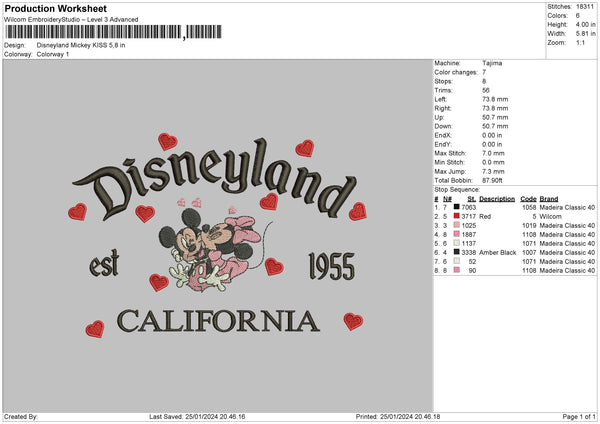Pick the pink swatch beside stitch count 1887
600x424 pixels.
(457, 234)
